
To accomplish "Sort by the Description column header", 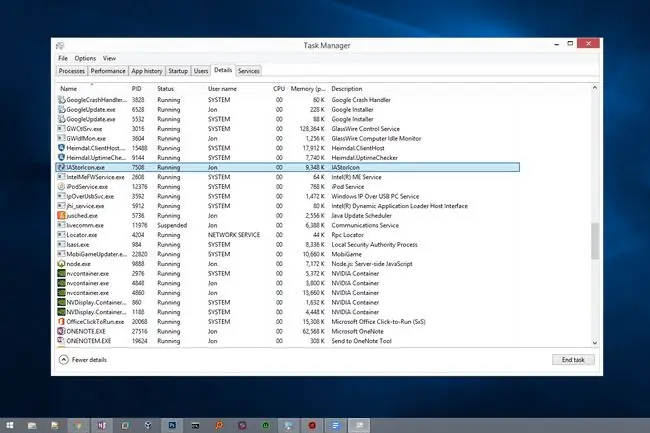I will [x=347, y=89].
